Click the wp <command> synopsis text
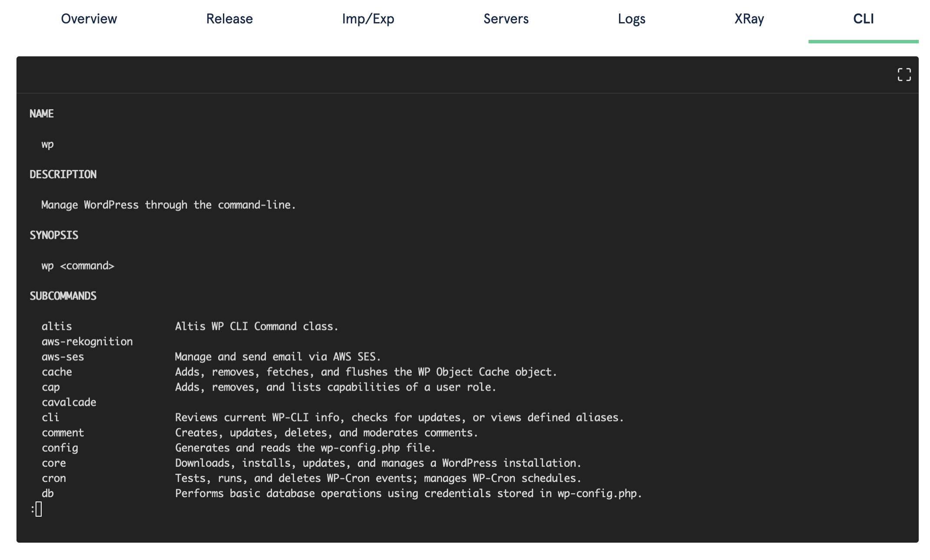 click(x=78, y=266)
